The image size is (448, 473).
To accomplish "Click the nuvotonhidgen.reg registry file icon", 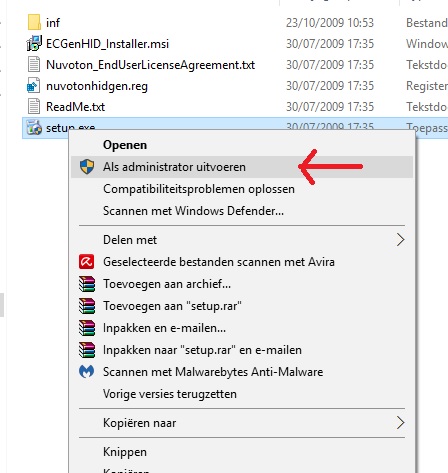I will pos(34,86).
